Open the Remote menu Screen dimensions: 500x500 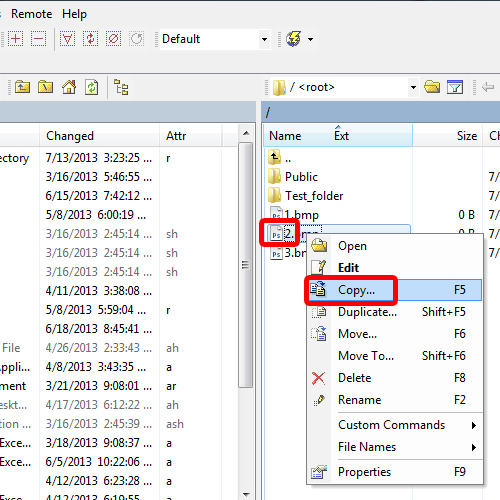coord(31,14)
